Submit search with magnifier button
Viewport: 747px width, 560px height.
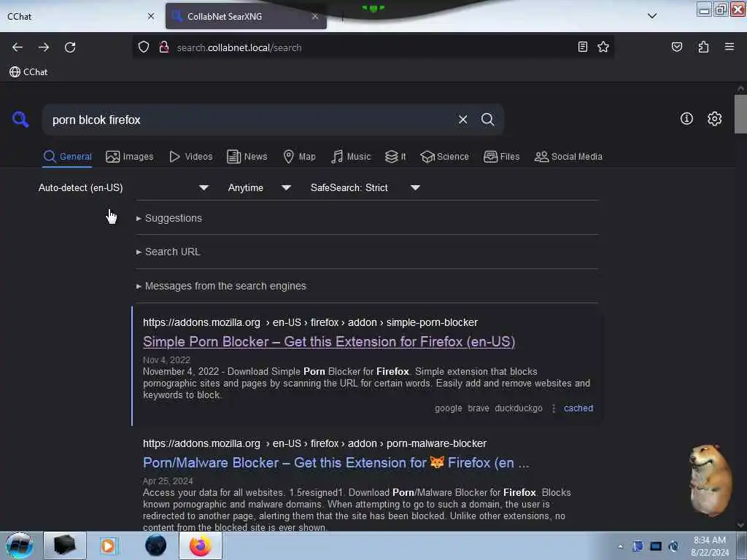487,120
